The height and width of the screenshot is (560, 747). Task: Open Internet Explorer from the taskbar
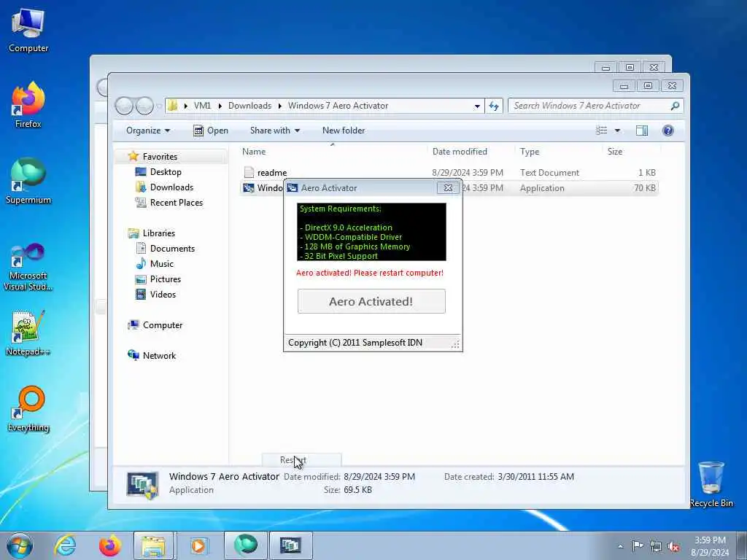[65, 545]
